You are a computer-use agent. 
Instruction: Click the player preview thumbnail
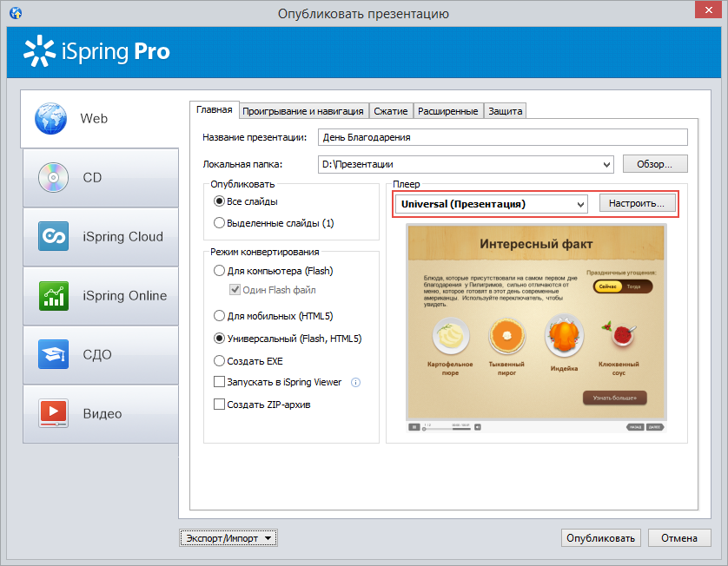tap(536, 328)
